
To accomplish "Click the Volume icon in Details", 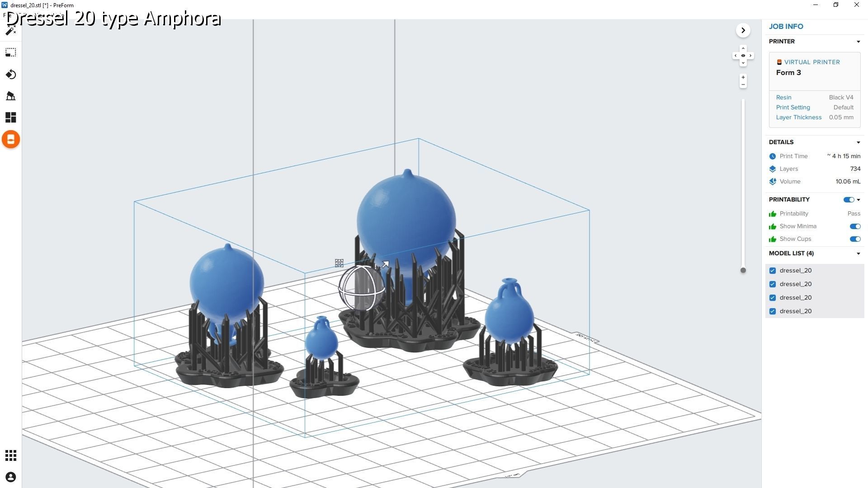I will (772, 182).
